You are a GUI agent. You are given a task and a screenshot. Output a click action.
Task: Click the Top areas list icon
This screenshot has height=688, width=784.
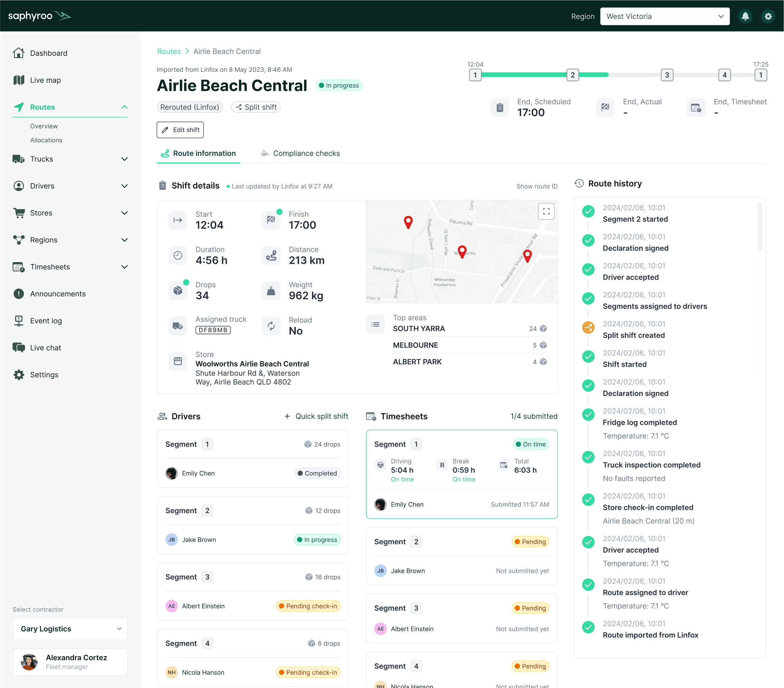click(x=375, y=324)
